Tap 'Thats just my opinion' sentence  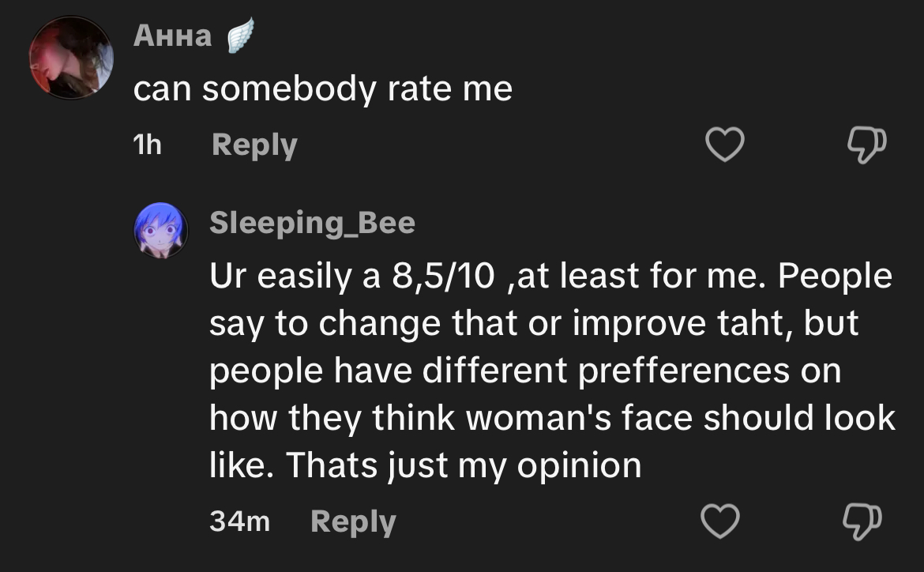(x=464, y=466)
